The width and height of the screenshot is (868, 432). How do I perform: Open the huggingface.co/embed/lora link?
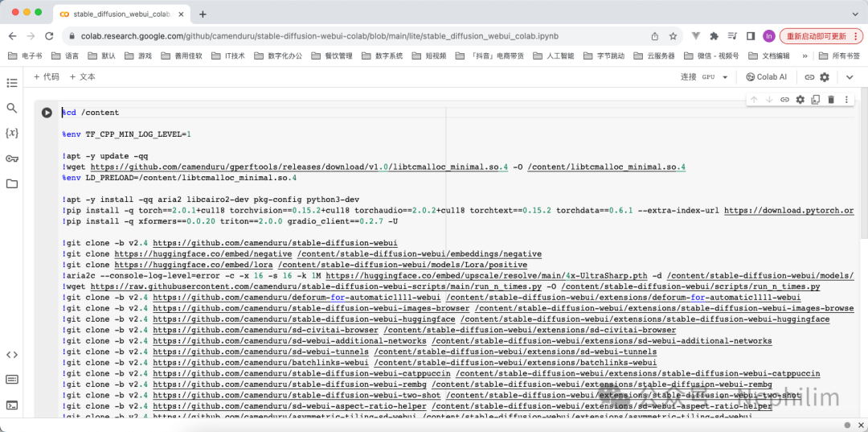pos(194,264)
